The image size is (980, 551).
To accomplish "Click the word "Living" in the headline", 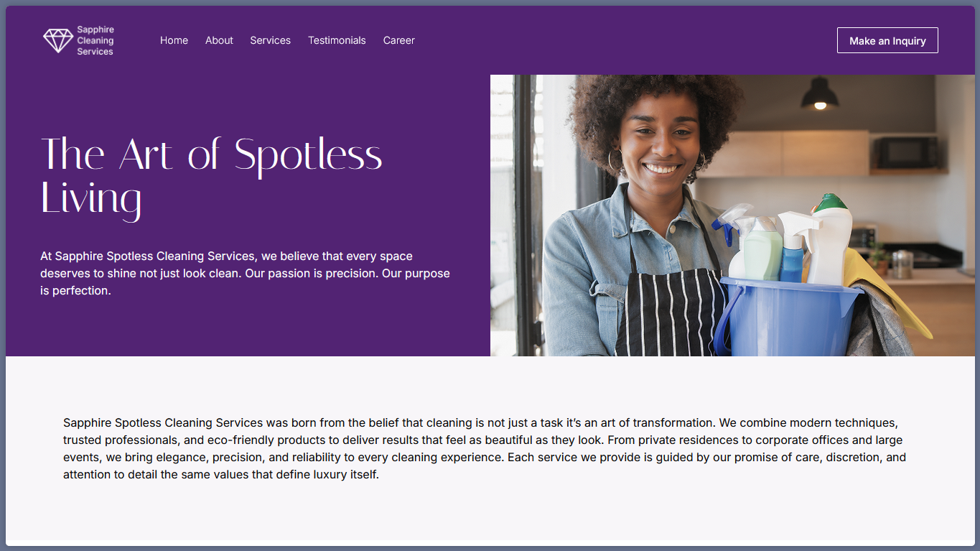I will pos(91,198).
